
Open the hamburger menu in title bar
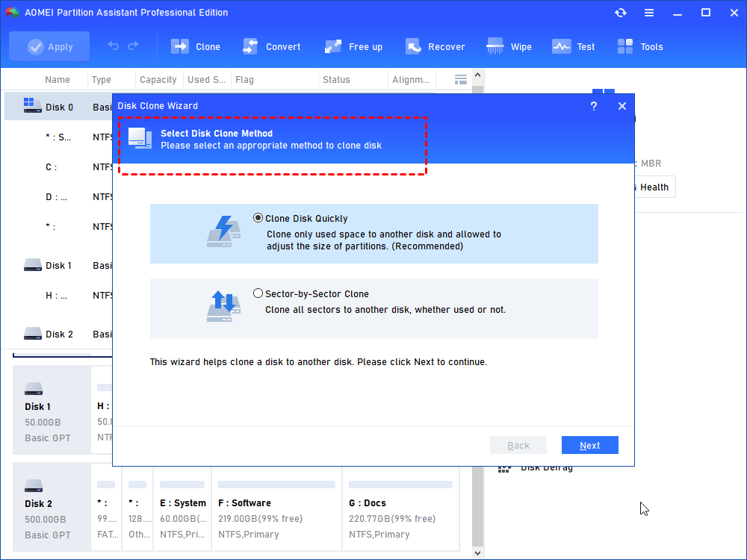pos(649,13)
